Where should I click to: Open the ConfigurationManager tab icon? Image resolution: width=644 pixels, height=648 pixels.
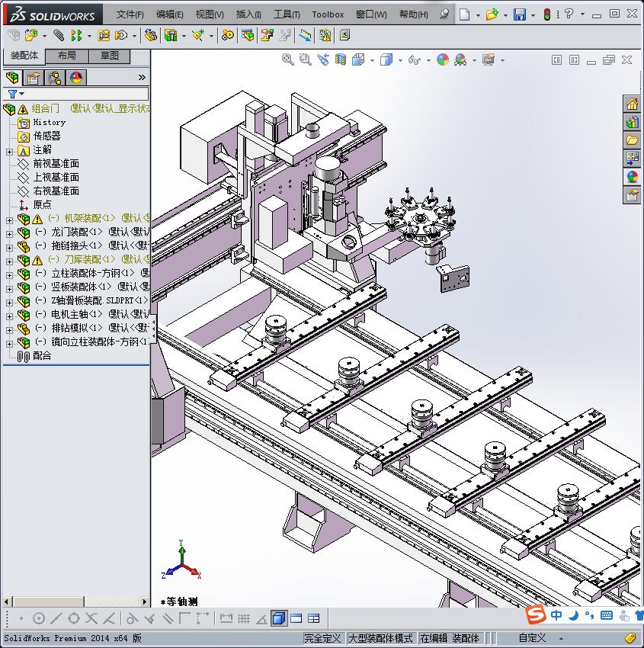pyautogui.click(x=55, y=78)
